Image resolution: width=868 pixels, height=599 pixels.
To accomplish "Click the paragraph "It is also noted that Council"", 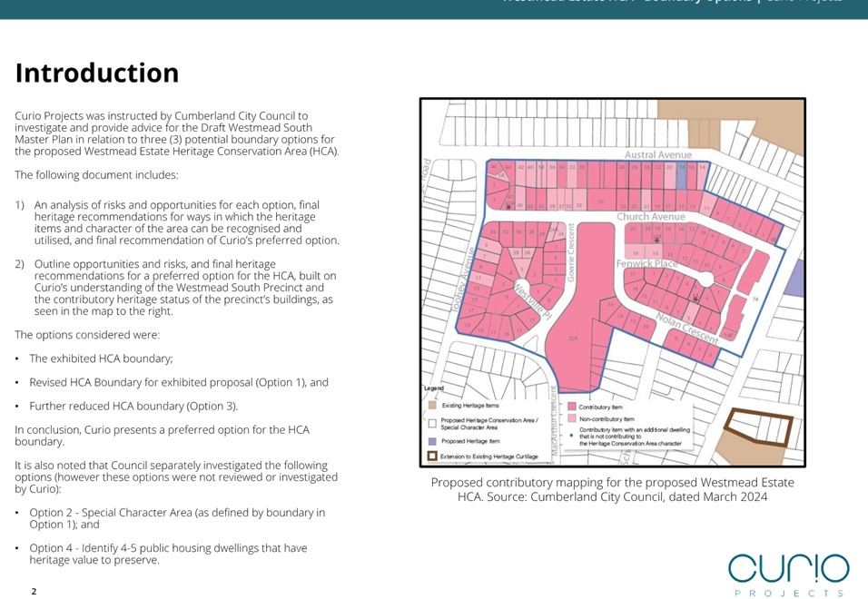I will coord(176,477).
